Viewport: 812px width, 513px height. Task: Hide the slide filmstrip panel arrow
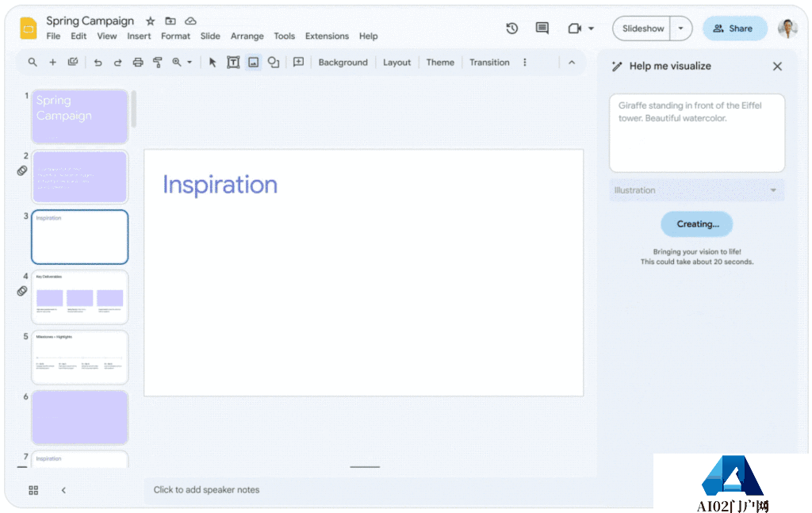(x=63, y=490)
